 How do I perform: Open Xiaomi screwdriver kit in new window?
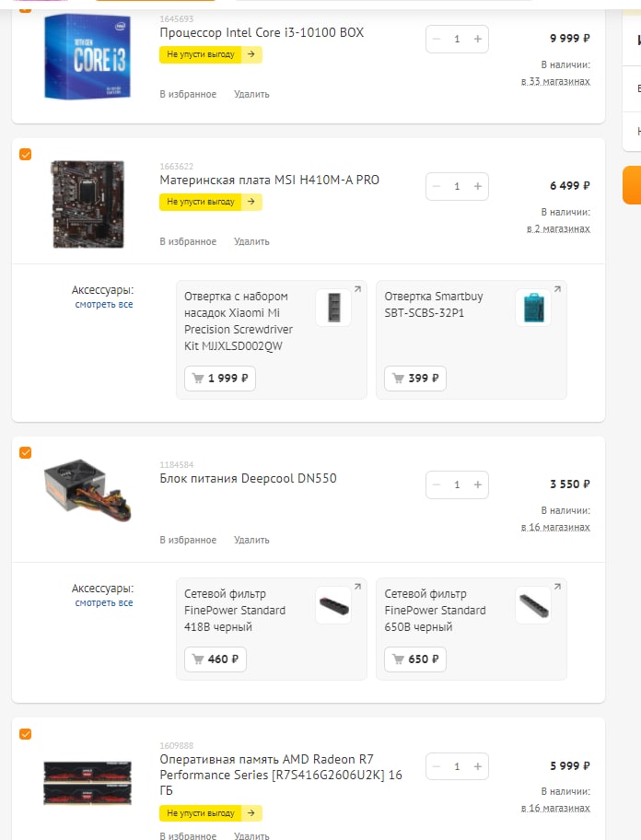tap(357, 289)
